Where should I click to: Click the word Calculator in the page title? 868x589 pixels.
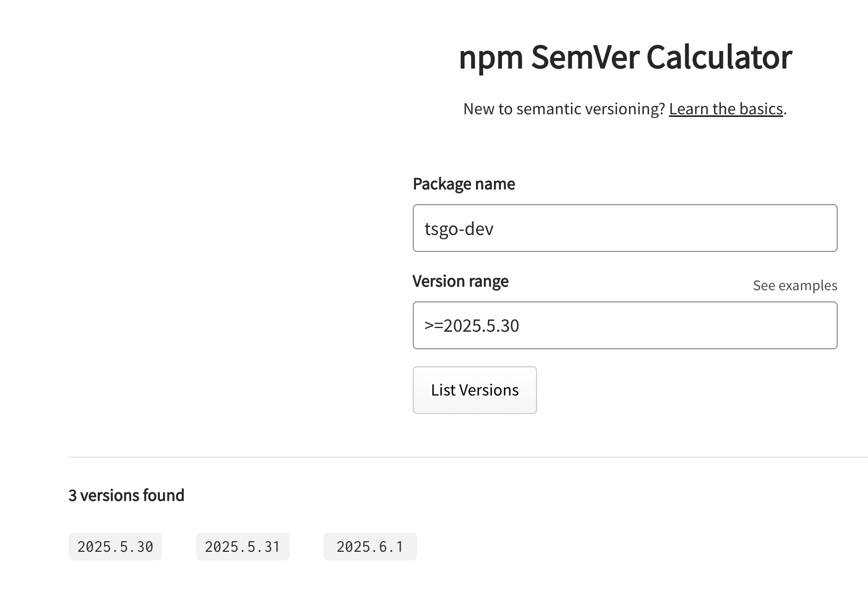pyautogui.click(x=719, y=56)
